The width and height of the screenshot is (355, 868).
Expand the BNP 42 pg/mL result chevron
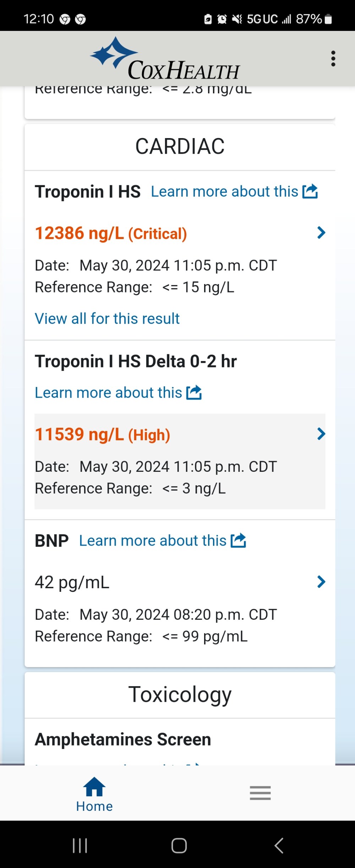(321, 582)
